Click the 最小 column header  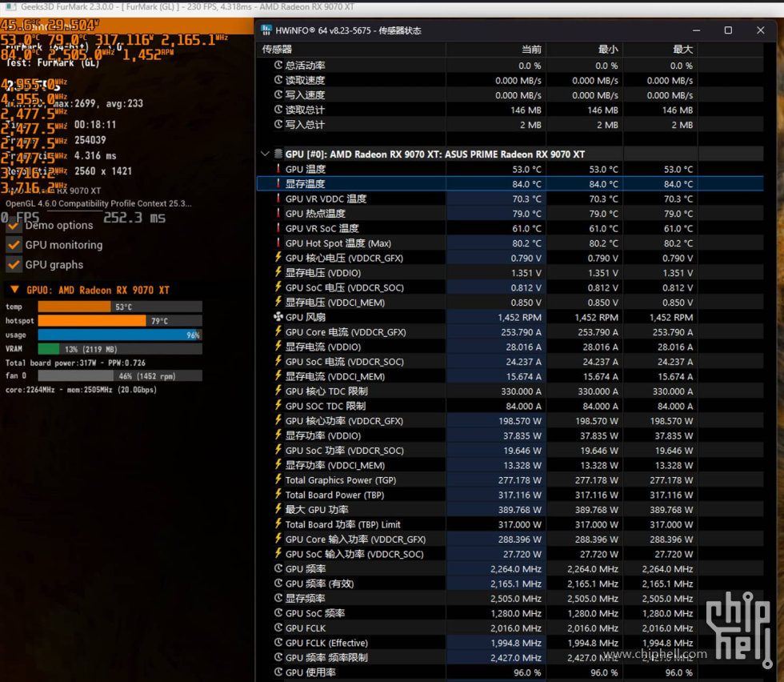[585, 49]
